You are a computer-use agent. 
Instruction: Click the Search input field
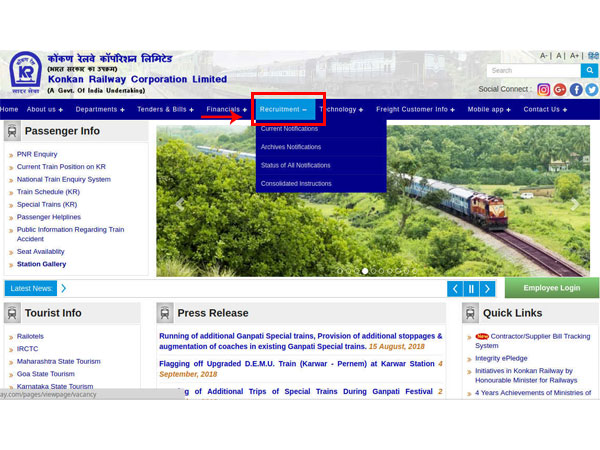pyautogui.click(x=534, y=70)
